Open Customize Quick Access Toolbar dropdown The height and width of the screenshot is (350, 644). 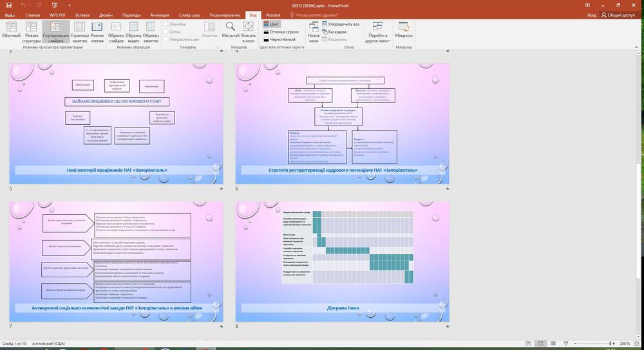pos(69,5)
